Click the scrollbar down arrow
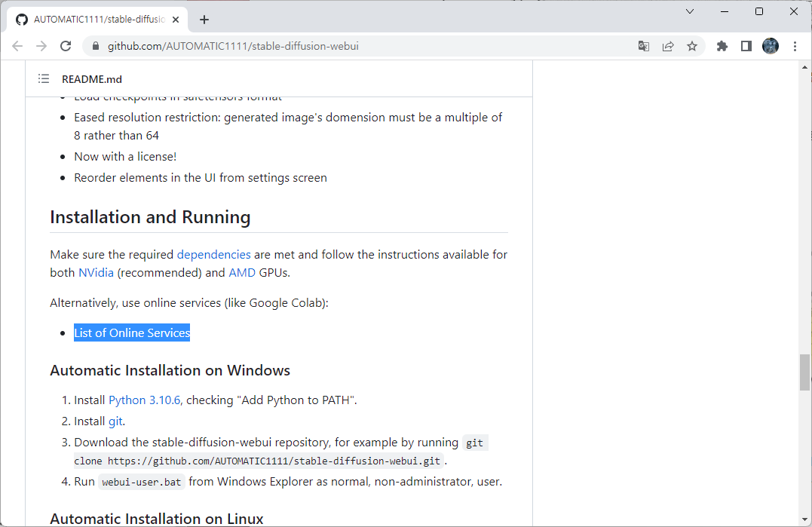This screenshot has height=527, width=812. click(x=804, y=519)
